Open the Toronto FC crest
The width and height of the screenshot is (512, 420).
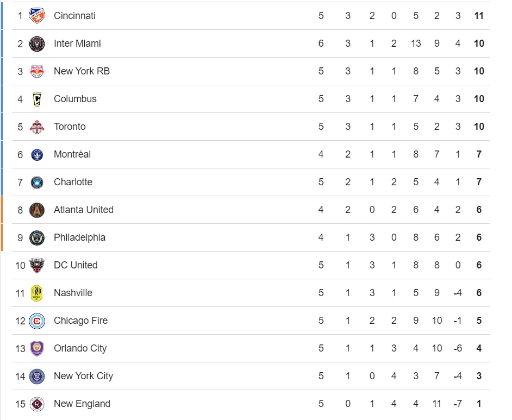click(x=37, y=127)
